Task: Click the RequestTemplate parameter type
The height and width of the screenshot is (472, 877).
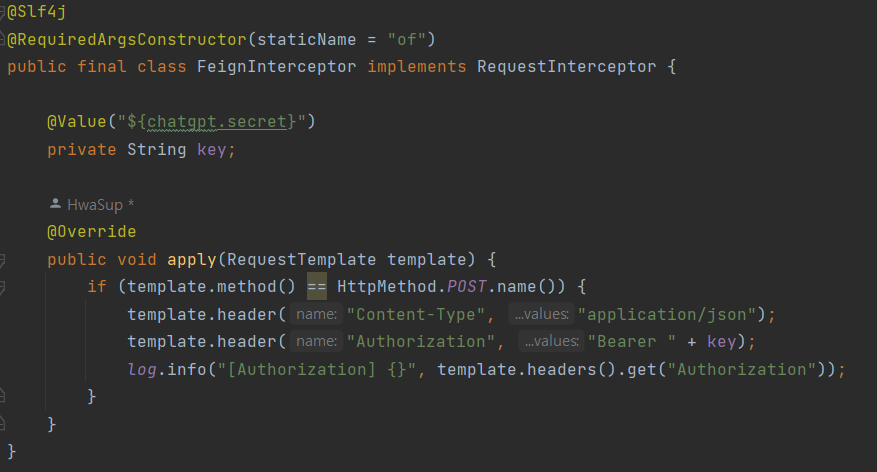Action: [301, 259]
